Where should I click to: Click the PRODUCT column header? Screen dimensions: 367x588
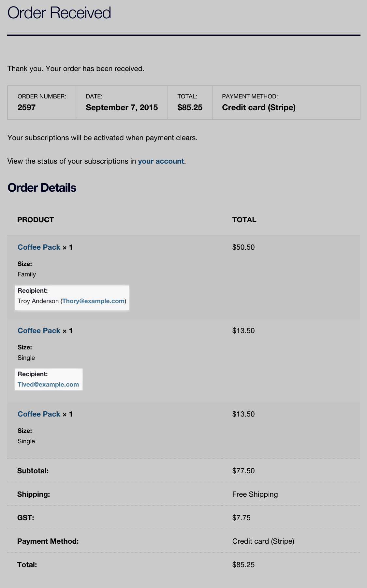(36, 220)
